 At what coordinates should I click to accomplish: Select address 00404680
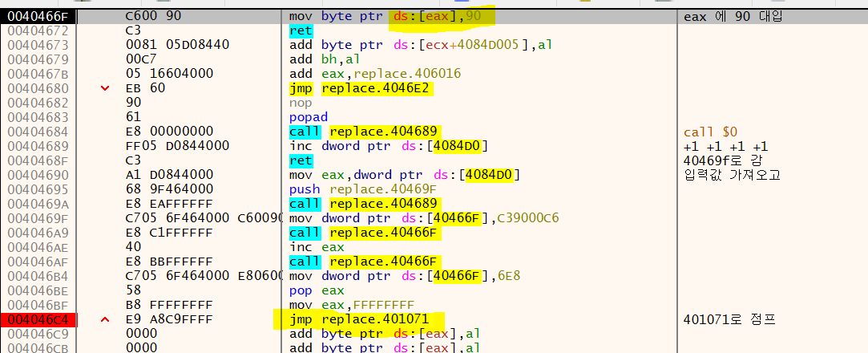(x=38, y=88)
